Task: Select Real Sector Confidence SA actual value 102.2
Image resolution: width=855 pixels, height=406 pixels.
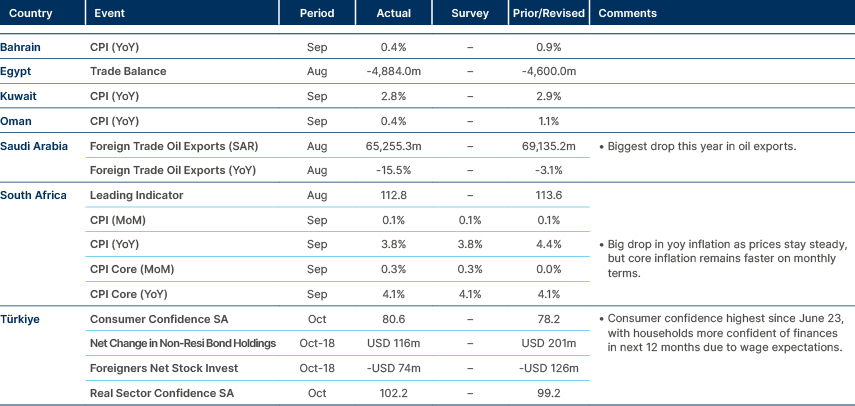Action: 394,393
